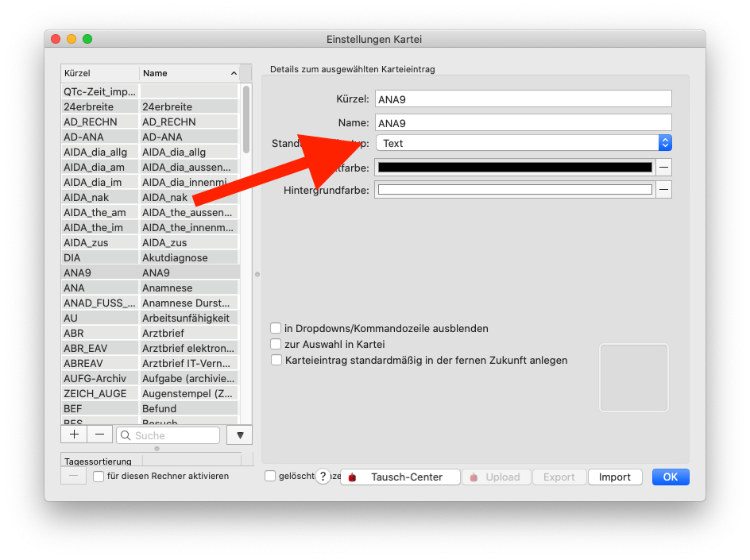Image resolution: width=750 pixels, height=560 pixels.
Task: Select the ABR_EAV row
Action: pyautogui.click(x=149, y=348)
